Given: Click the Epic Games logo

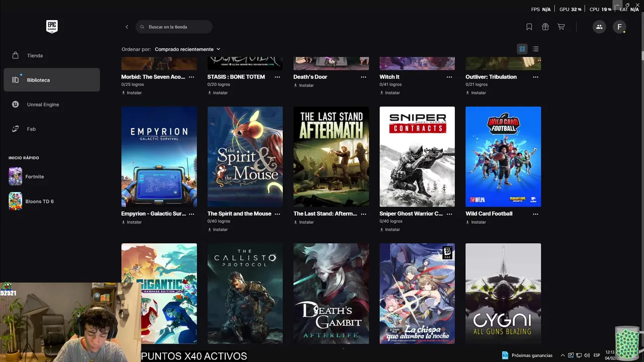Looking at the screenshot, I should [52, 27].
